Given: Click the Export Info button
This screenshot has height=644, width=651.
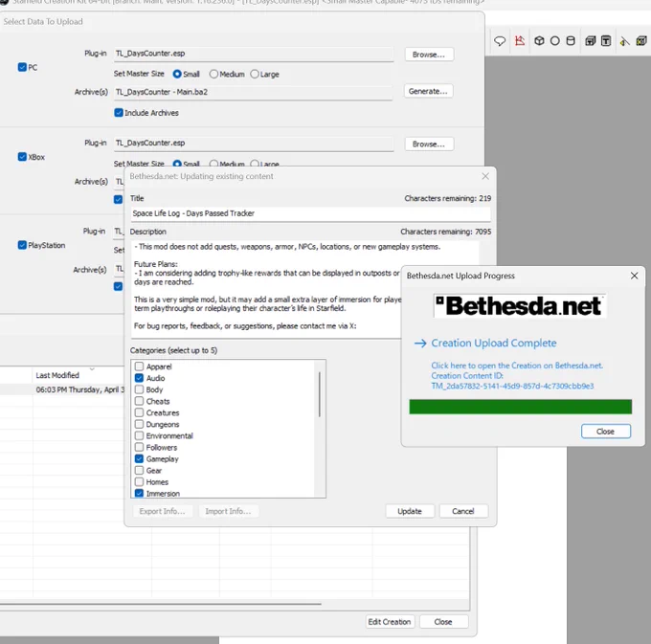Looking at the screenshot, I should pyautogui.click(x=163, y=511).
